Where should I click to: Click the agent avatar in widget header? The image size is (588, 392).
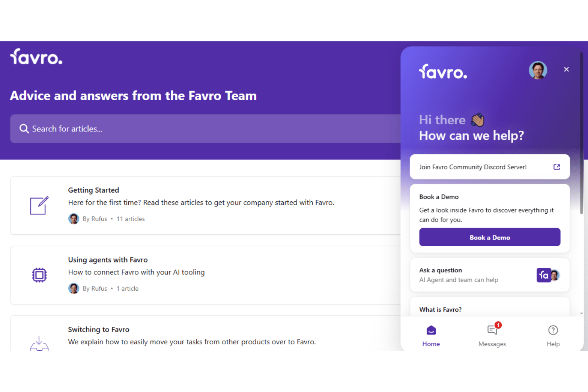point(538,70)
